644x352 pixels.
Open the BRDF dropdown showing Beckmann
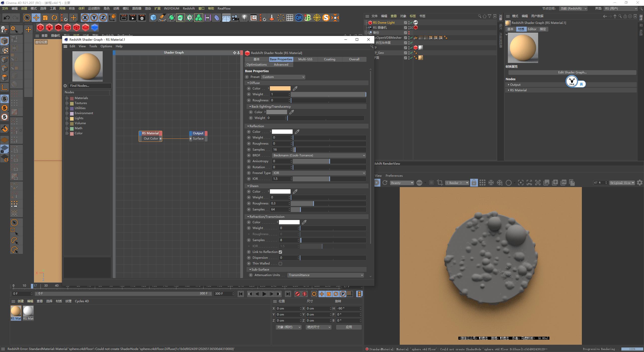318,155
